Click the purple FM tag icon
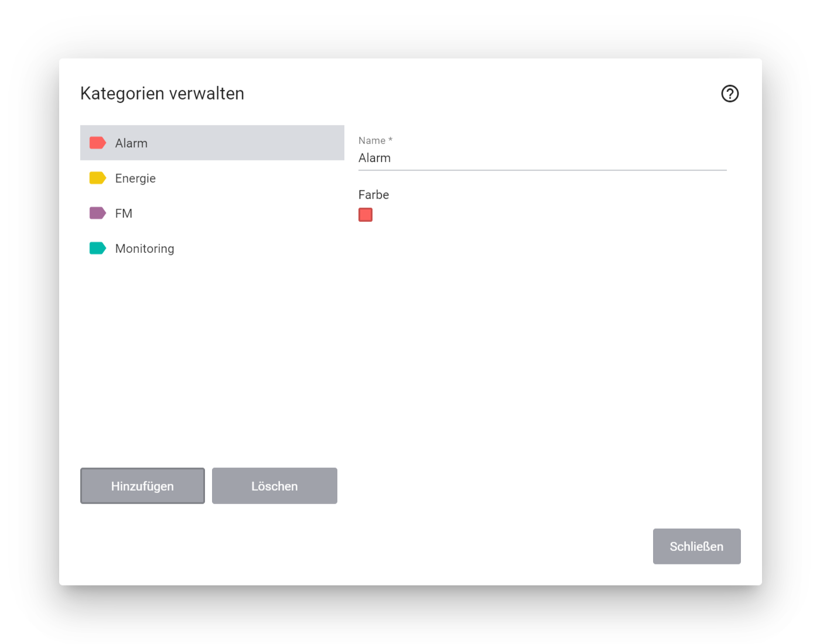 (x=98, y=213)
